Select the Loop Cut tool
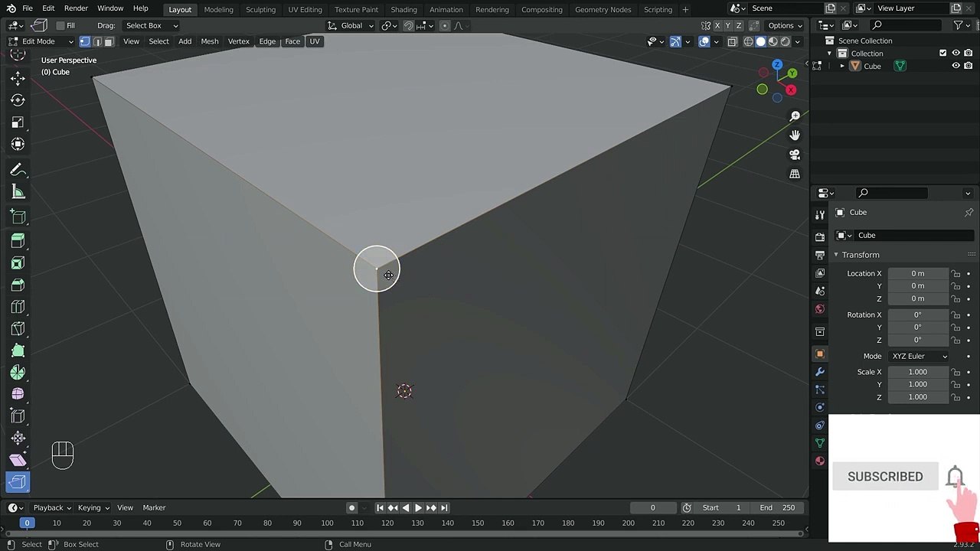The height and width of the screenshot is (551, 980). [18, 307]
